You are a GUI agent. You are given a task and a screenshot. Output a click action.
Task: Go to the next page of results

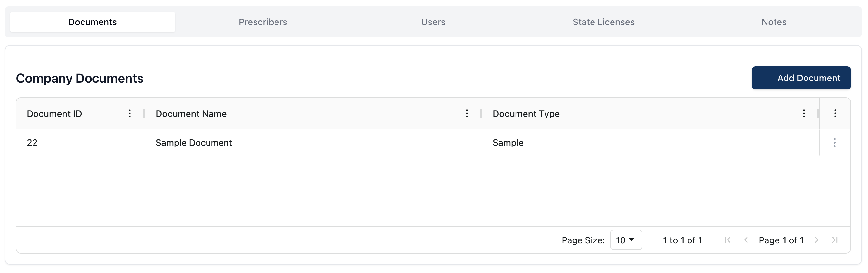pos(816,240)
